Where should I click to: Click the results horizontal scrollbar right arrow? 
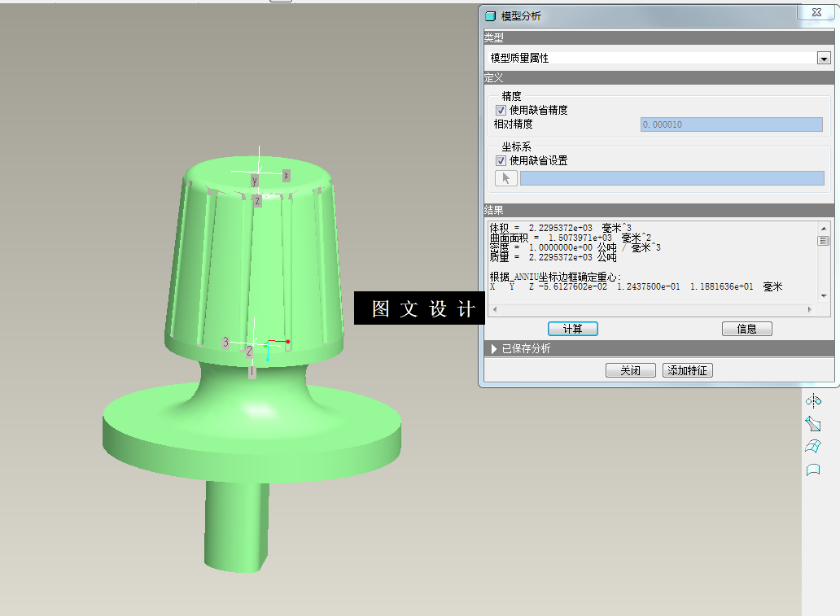[x=809, y=309]
